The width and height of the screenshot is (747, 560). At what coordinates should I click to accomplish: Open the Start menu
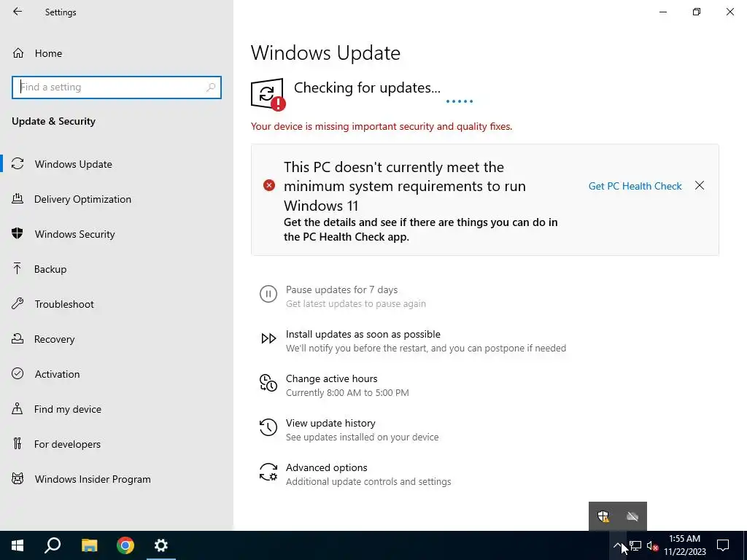[x=18, y=545]
